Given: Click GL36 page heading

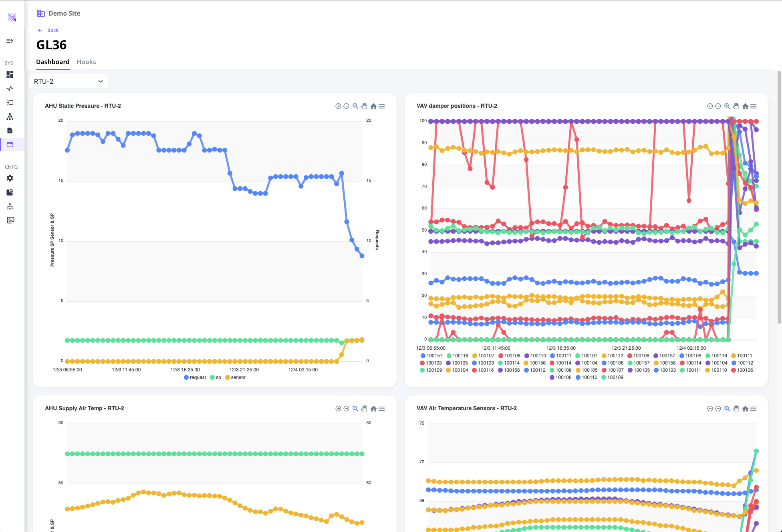Looking at the screenshot, I should (51, 45).
